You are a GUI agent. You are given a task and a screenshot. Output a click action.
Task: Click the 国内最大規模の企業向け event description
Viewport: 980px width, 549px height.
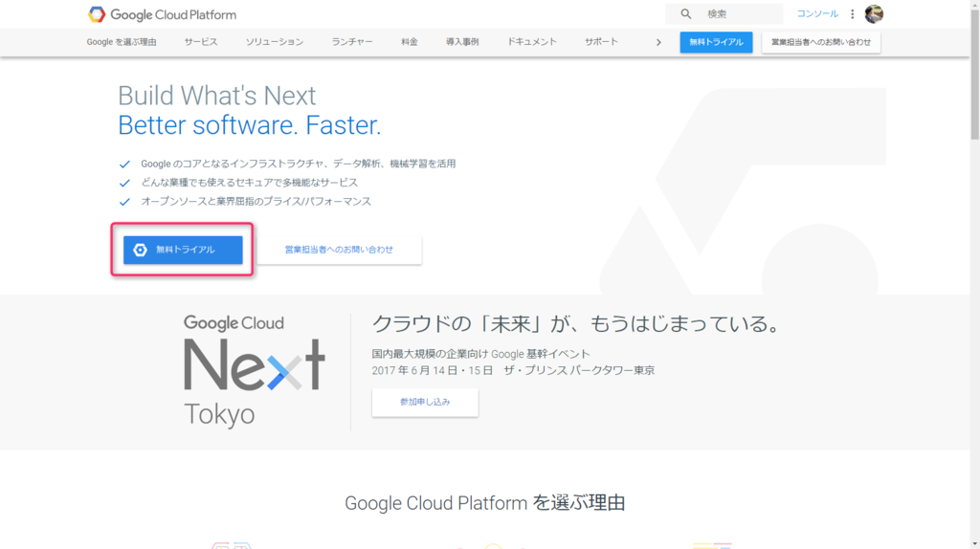point(480,354)
